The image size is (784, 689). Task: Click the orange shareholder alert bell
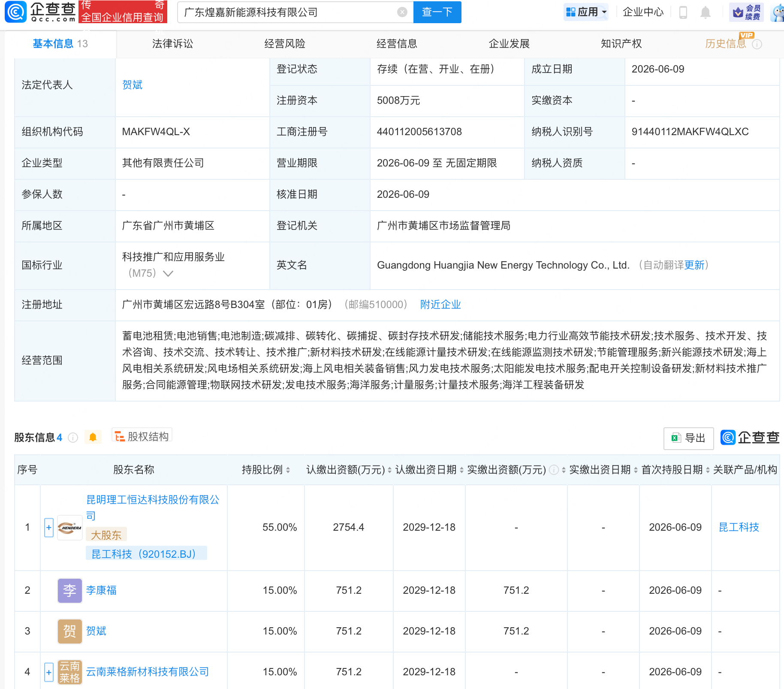[x=93, y=437]
